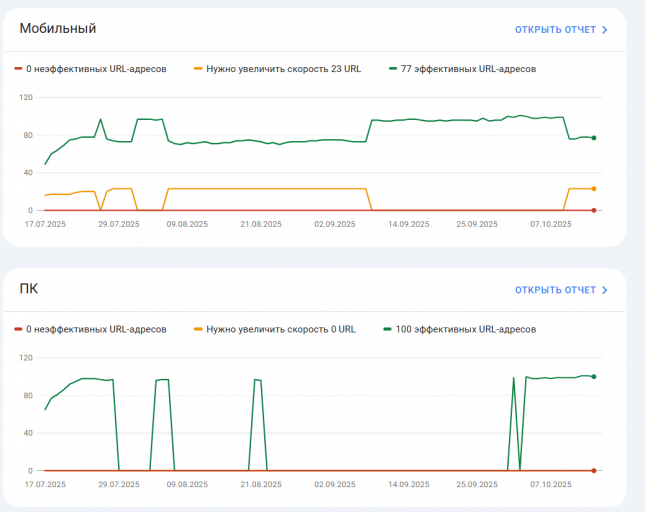Screen dimensions: 645x512
Task: Click orange endpoint dot on Мобильный chart
Action: click(x=594, y=188)
